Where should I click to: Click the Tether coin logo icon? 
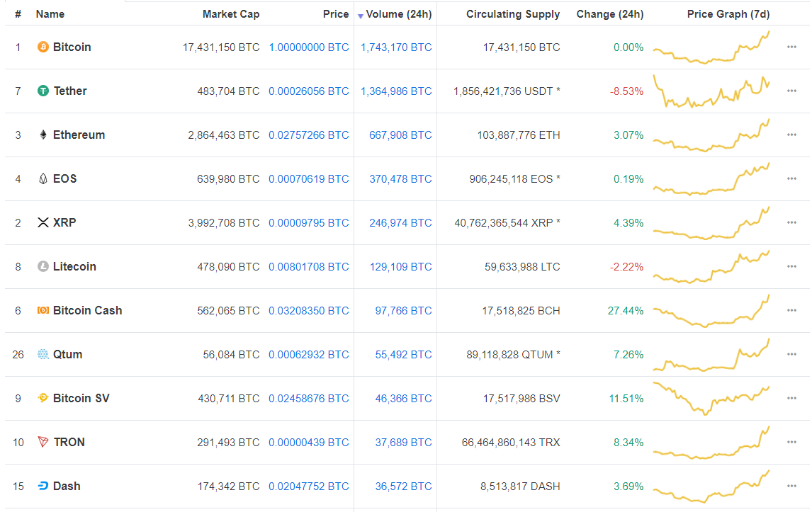(43, 91)
